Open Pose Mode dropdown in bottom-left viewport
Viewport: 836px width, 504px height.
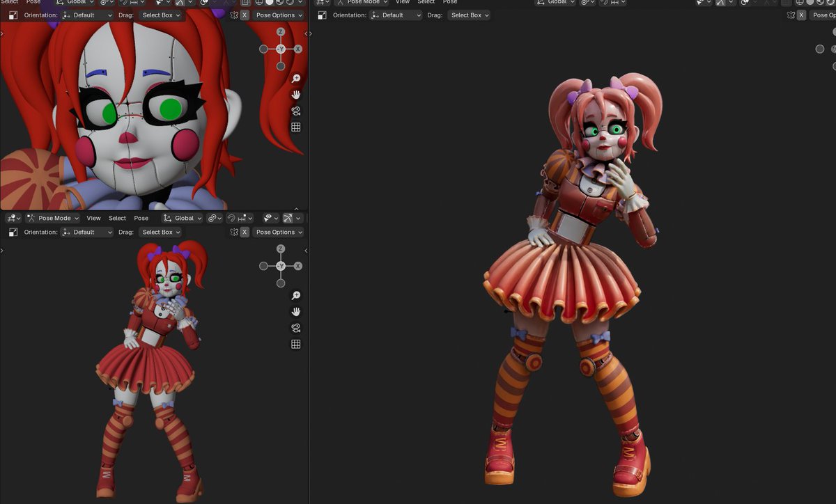pos(53,218)
